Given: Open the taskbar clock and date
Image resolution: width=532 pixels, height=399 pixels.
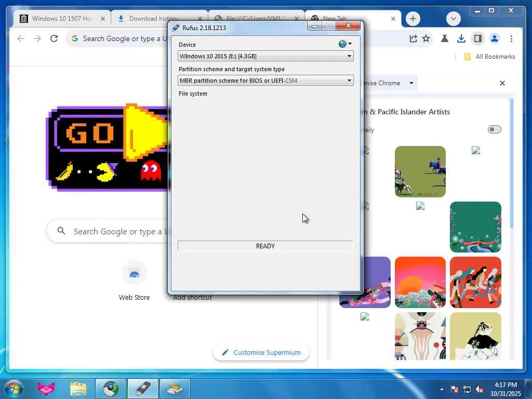Looking at the screenshot, I should pyautogui.click(x=506, y=389).
